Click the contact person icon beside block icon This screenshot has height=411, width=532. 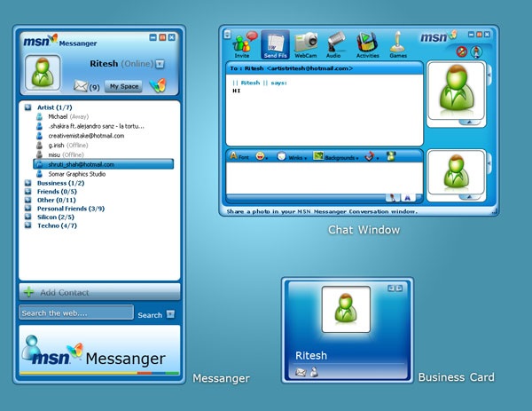coord(476,51)
